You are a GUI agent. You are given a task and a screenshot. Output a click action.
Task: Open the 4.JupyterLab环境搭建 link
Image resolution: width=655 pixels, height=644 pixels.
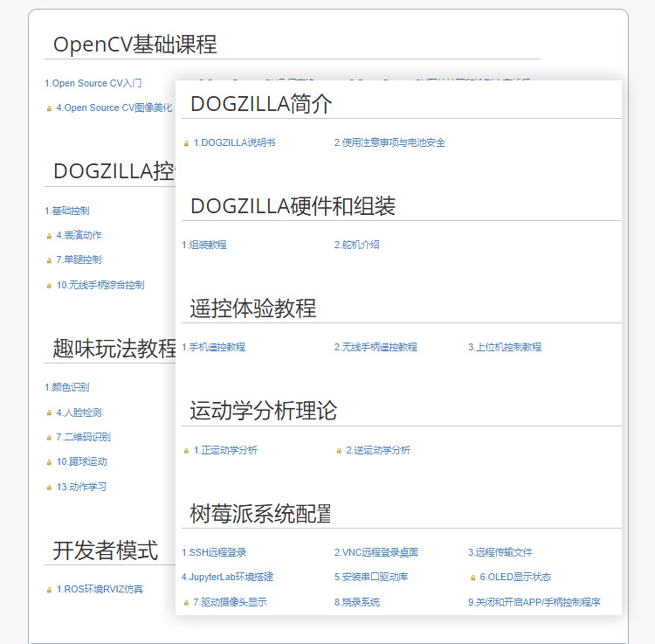[x=227, y=577]
